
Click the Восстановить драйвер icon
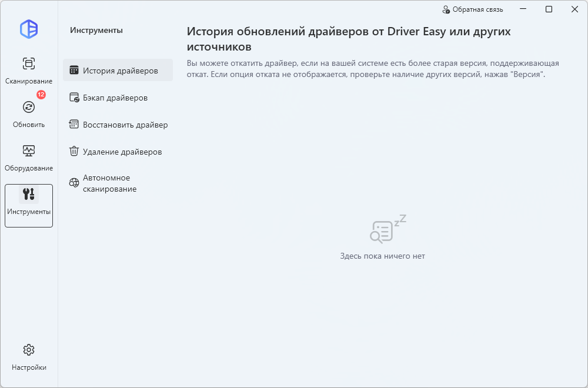tap(74, 125)
